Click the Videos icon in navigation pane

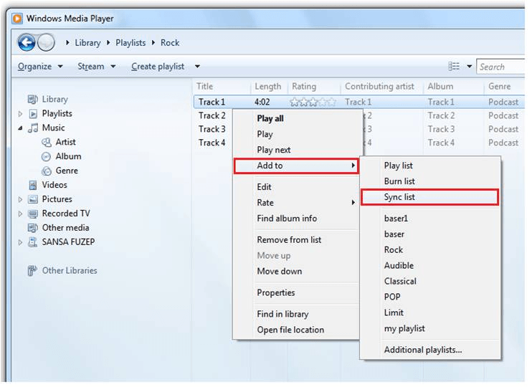coord(33,185)
